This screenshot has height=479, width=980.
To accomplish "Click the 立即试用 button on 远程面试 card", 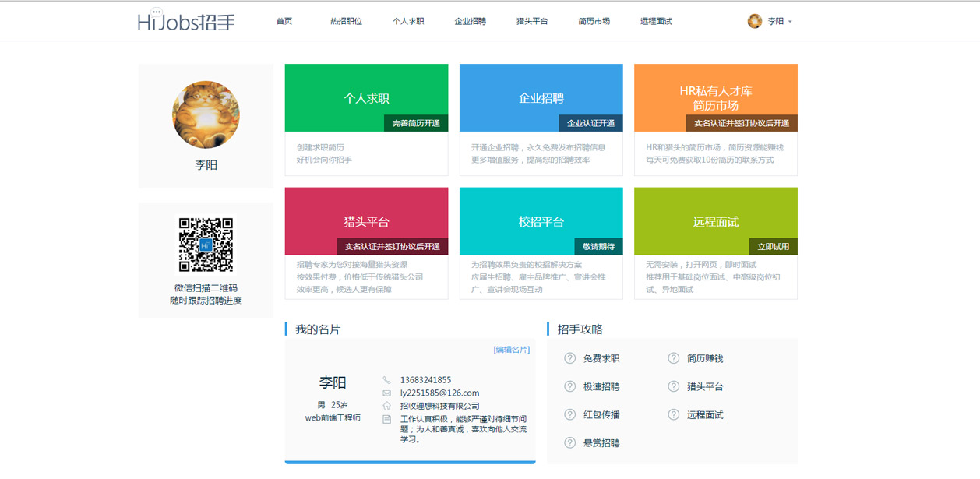I will pyautogui.click(x=774, y=245).
